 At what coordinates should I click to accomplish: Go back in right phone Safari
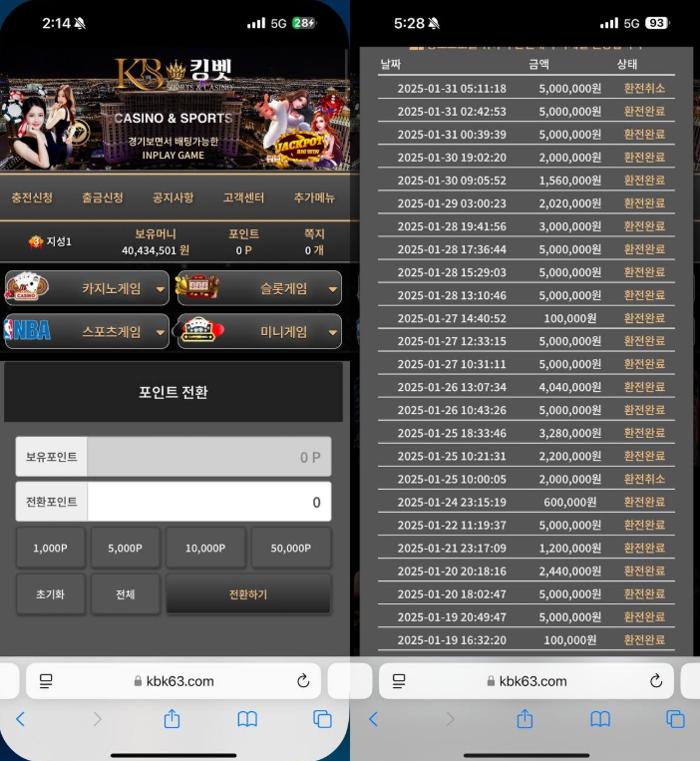(373, 719)
